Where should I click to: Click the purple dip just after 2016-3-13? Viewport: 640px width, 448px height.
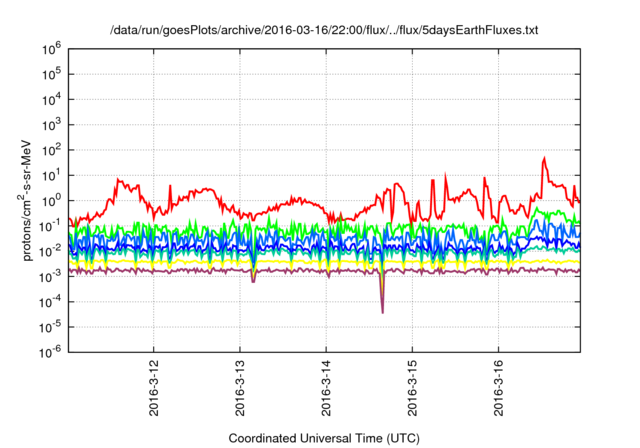[253, 281]
